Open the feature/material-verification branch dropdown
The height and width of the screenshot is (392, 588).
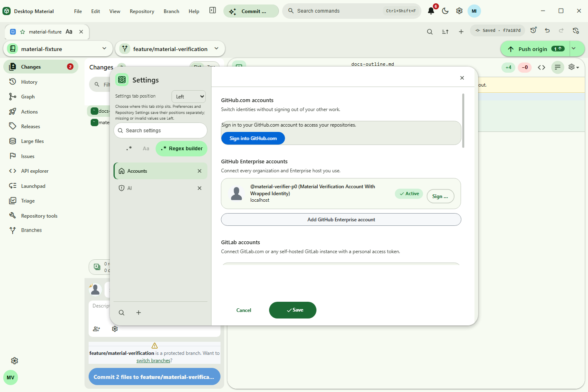[x=170, y=49]
